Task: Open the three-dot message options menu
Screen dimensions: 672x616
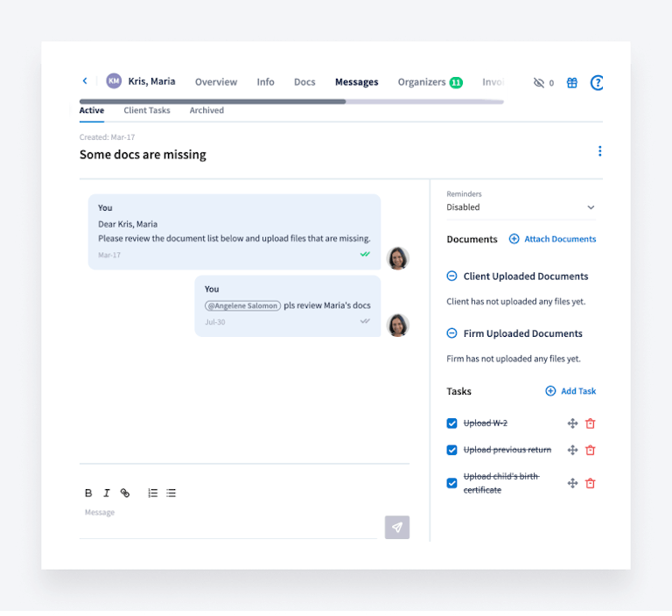Action: [599, 151]
